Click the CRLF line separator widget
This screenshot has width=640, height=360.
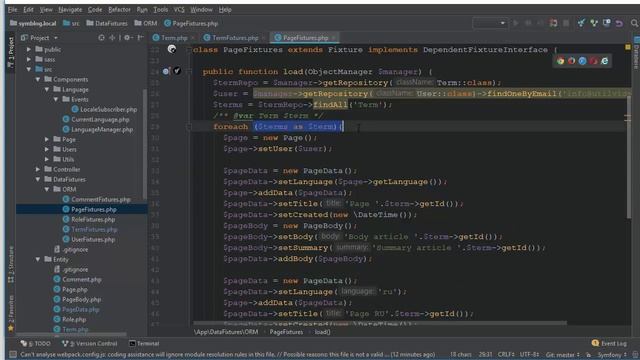tap(507, 355)
